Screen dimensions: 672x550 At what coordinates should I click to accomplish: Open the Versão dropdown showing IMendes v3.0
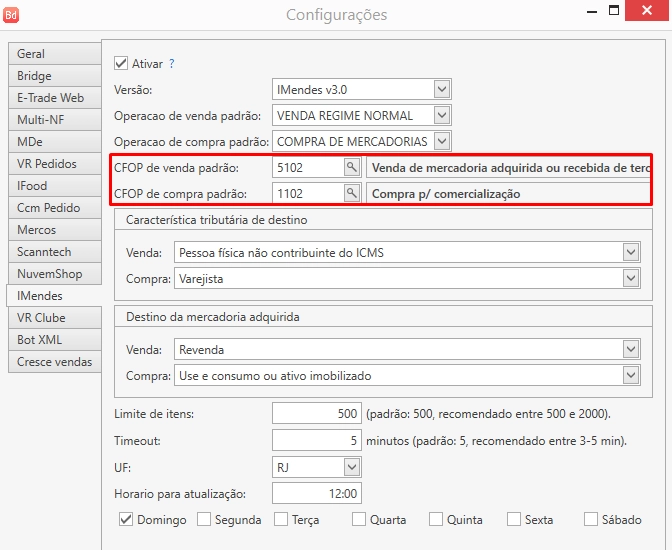click(442, 90)
